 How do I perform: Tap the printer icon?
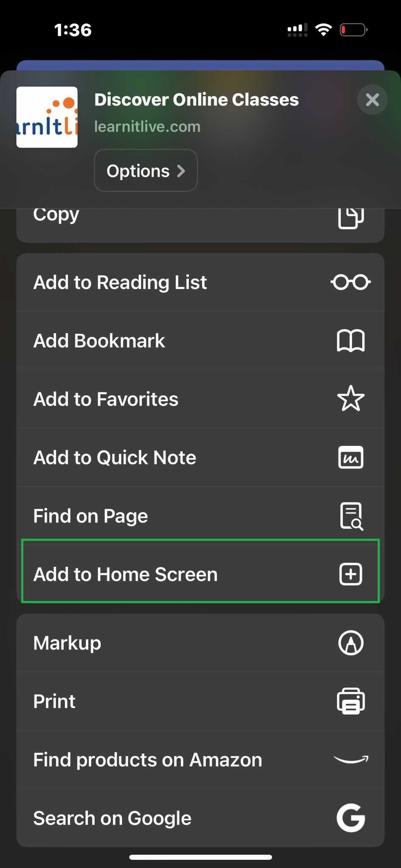pos(351,701)
